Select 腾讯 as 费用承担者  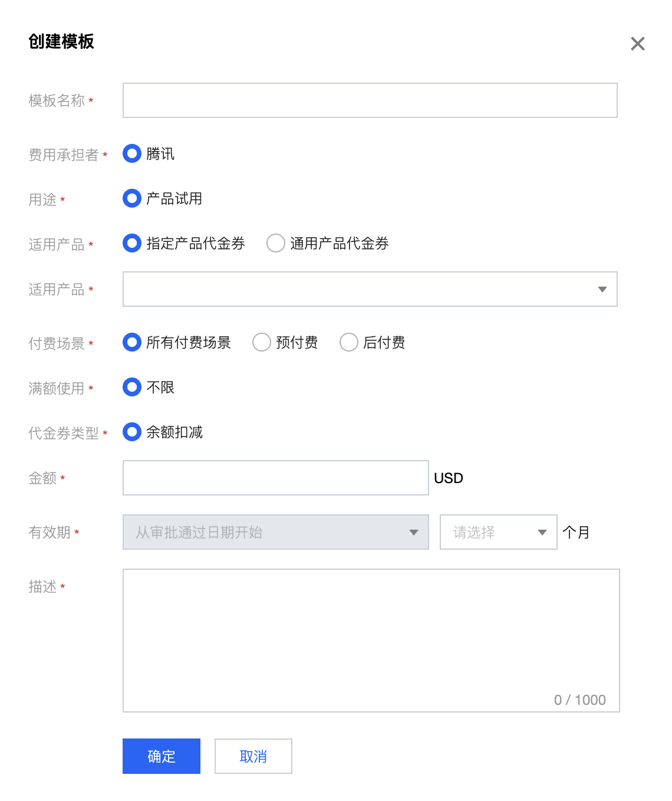133,154
